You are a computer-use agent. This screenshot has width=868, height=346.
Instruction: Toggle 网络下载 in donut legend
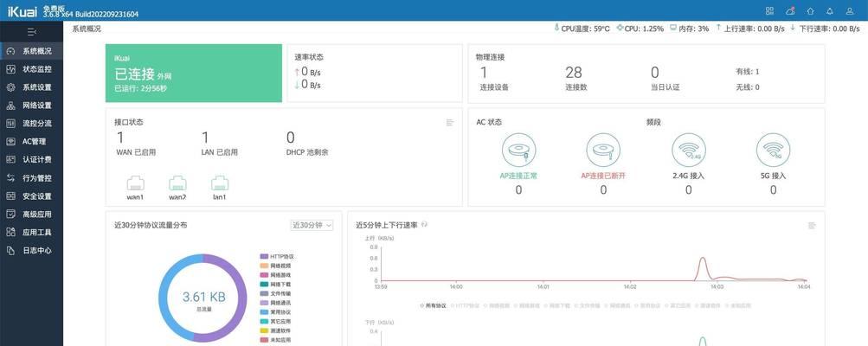[276, 284]
